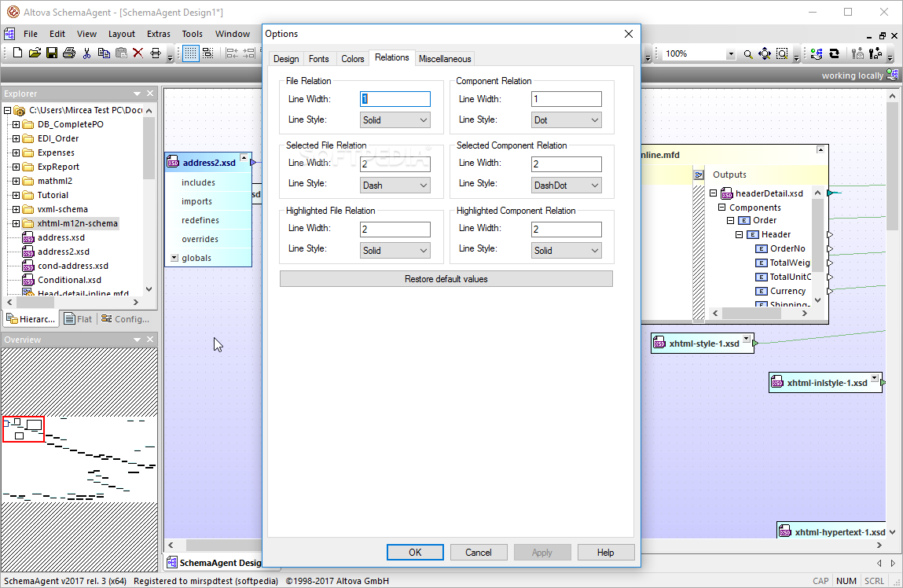Viewport: 903px width, 588px height.
Task: Click the grayed tools download icon
Action: [x=857, y=54]
